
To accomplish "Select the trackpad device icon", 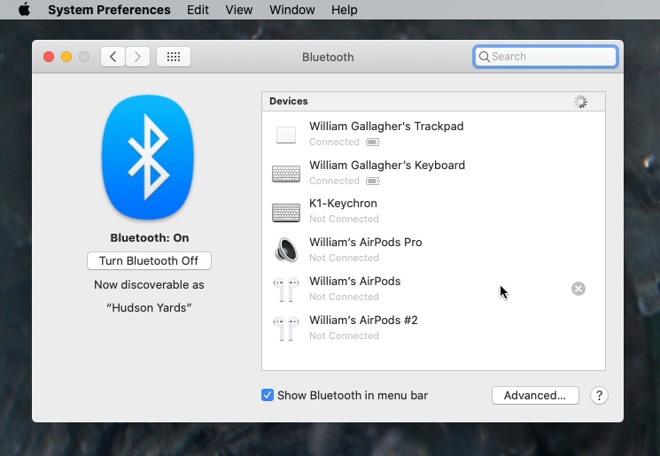I will 286,135.
